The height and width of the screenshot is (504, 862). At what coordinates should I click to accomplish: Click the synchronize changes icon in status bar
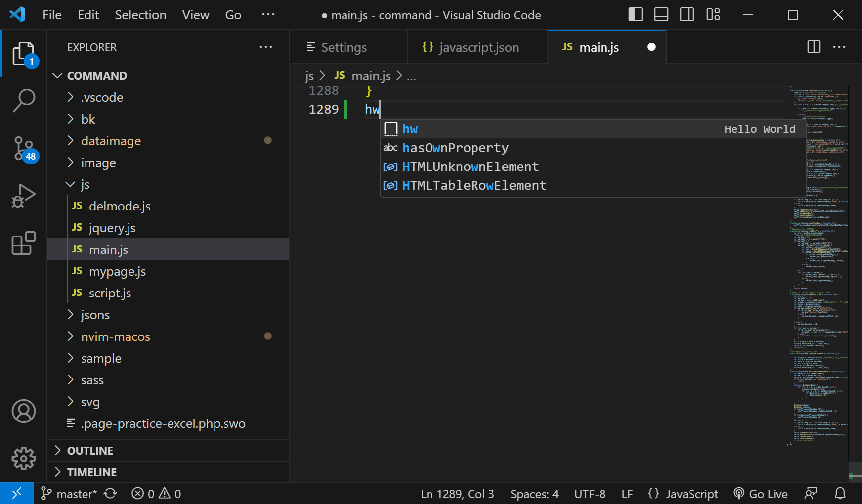[x=110, y=493]
